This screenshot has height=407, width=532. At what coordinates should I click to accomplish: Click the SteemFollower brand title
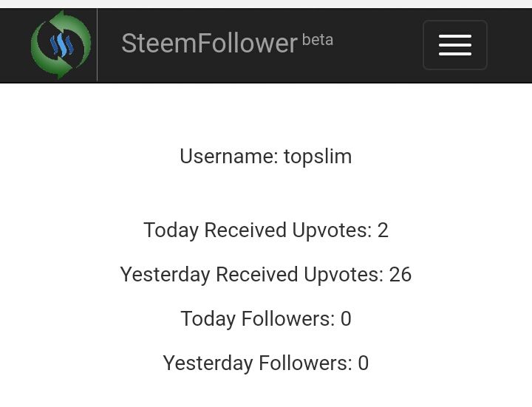click(209, 44)
